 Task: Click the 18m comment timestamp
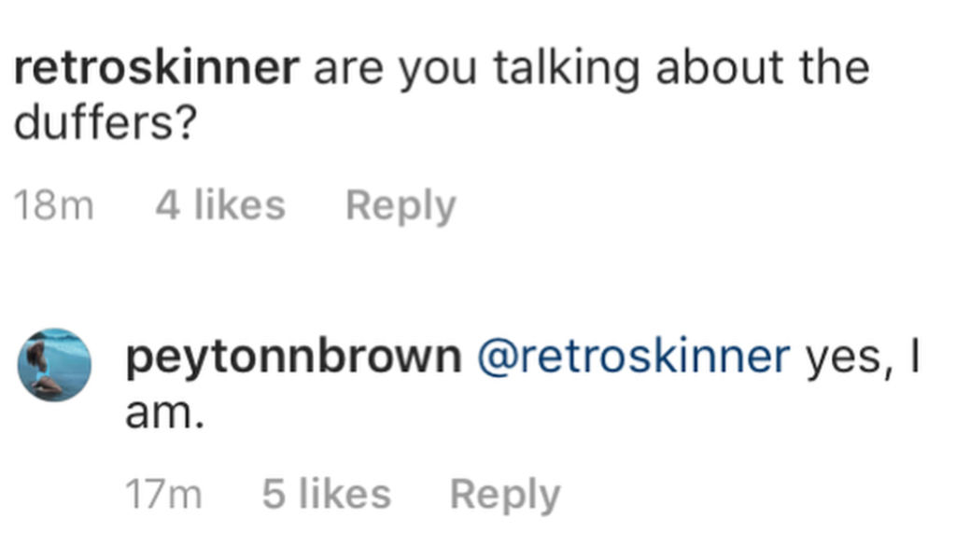[x=54, y=206]
